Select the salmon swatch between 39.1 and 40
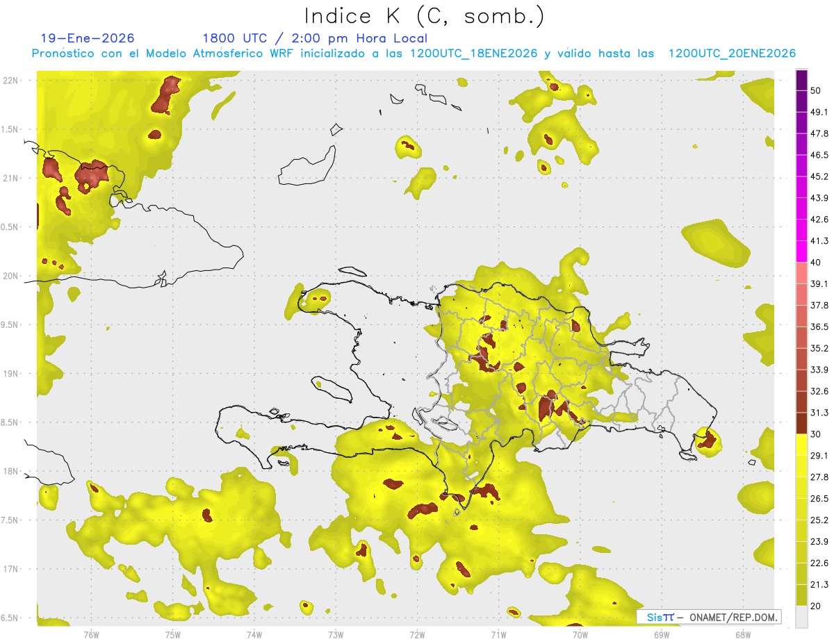 801,273
